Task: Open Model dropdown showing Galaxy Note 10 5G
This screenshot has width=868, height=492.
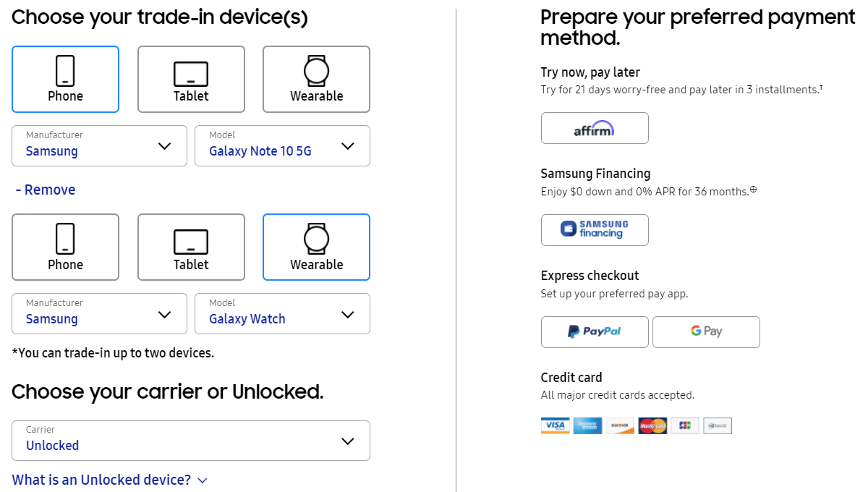Action: click(282, 146)
